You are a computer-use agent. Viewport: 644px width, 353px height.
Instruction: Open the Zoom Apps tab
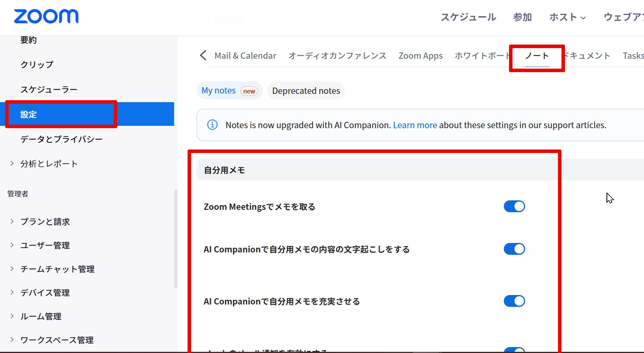click(x=421, y=56)
